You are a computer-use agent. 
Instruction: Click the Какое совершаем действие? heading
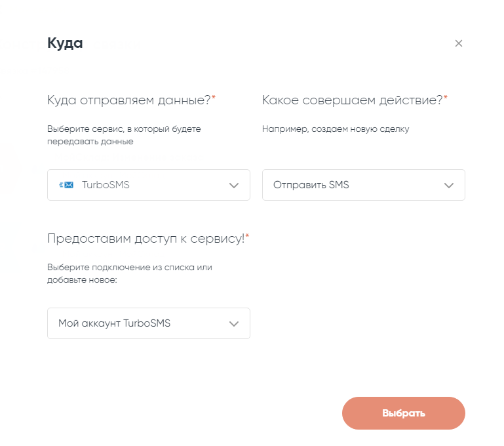click(352, 100)
